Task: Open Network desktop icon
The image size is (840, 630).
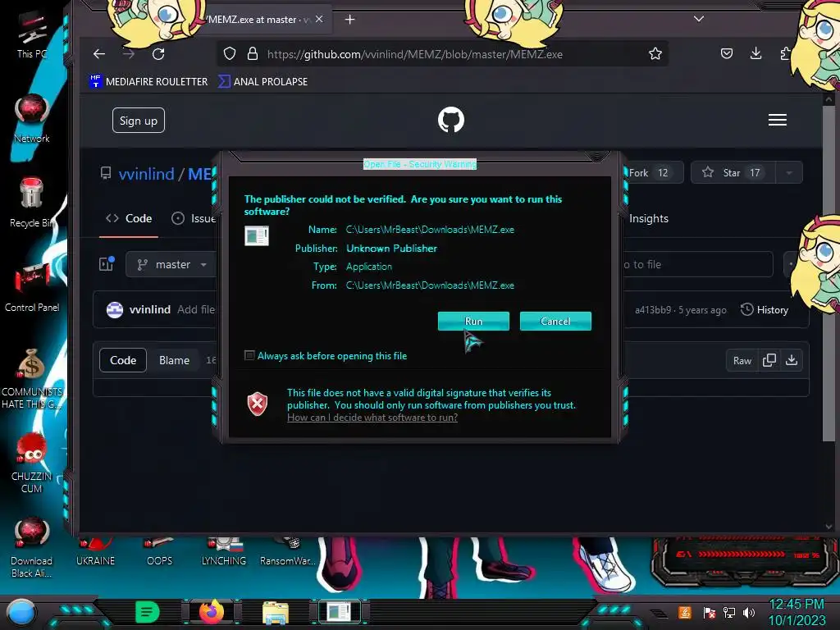Action: coord(32,118)
